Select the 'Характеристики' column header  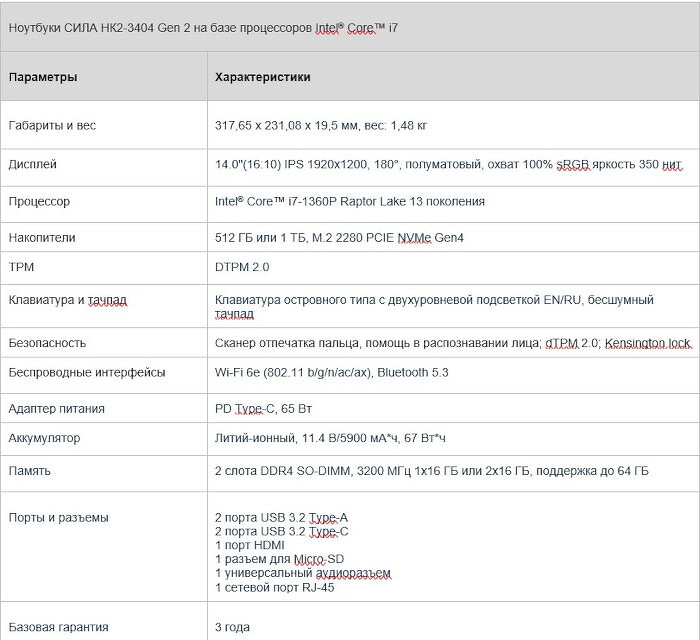coord(262,77)
